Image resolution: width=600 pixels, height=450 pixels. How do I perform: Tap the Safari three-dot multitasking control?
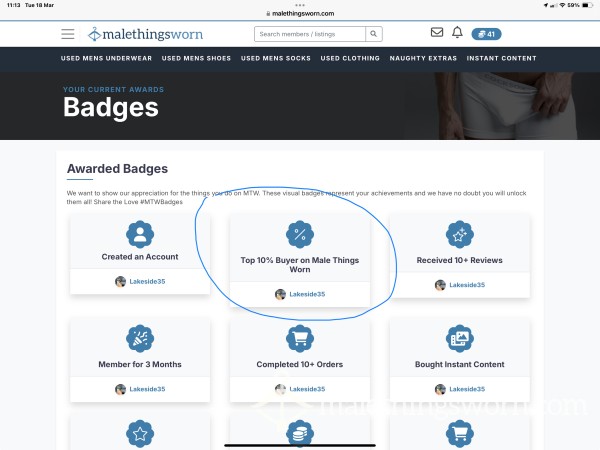(x=300, y=5)
